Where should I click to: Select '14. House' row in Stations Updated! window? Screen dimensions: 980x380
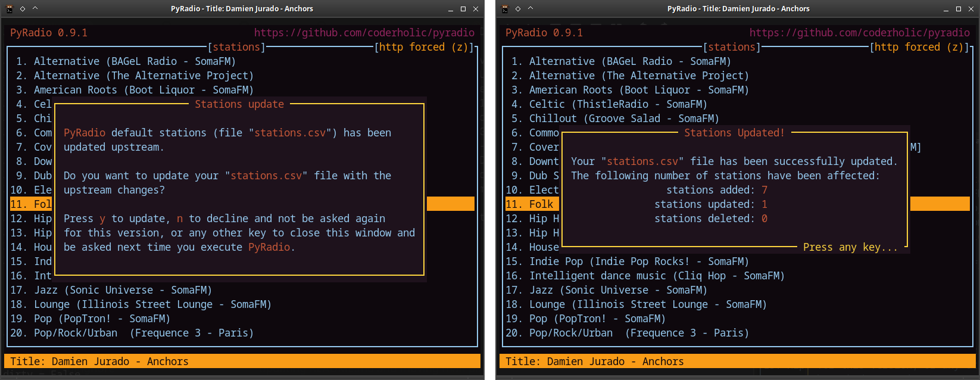pyautogui.click(x=532, y=247)
